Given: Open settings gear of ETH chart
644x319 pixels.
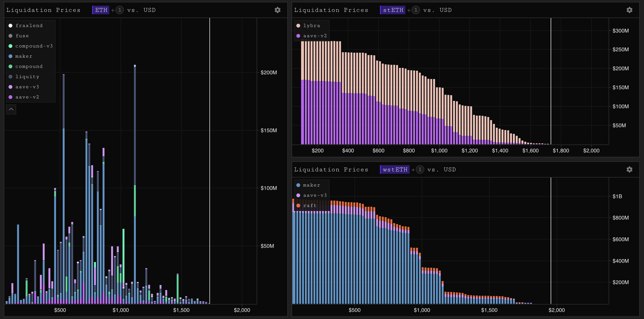Looking at the screenshot, I should click(x=277, y=10).
